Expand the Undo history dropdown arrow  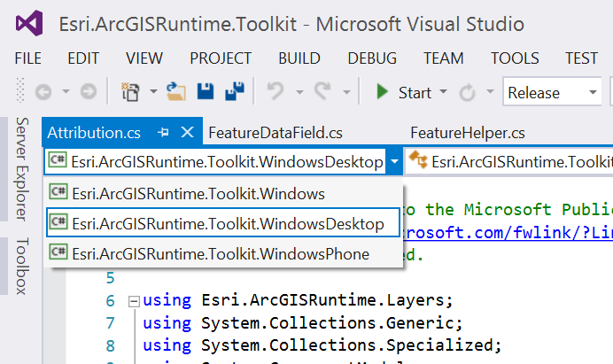pos(299,92)
